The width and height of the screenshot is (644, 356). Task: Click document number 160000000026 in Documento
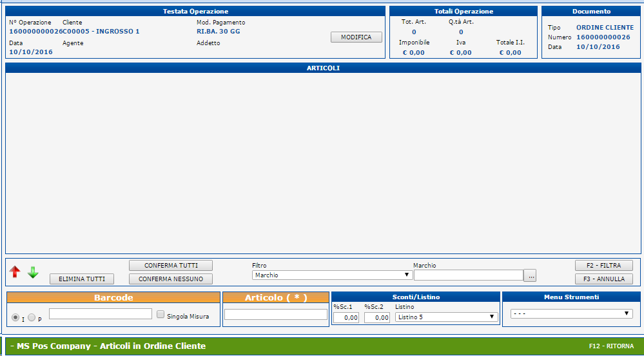(x=603, y=37)
